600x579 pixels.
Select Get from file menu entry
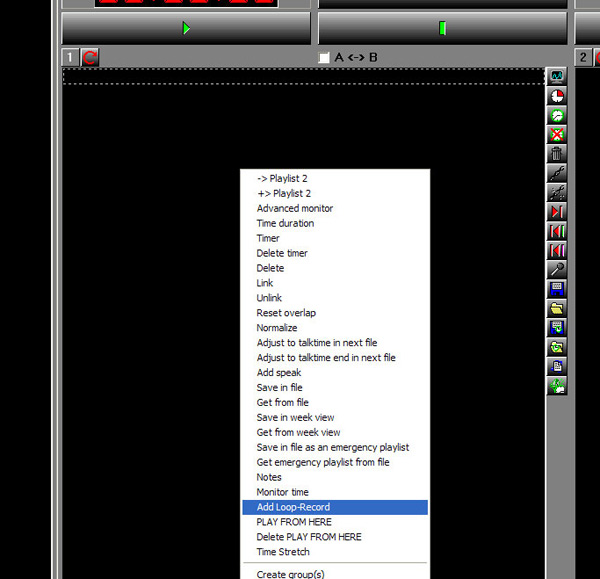[x=335, y=402]
